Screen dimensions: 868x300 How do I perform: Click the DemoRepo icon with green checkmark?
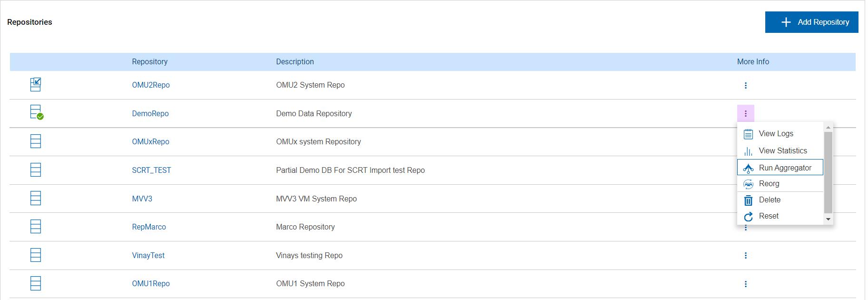(36, 112)
